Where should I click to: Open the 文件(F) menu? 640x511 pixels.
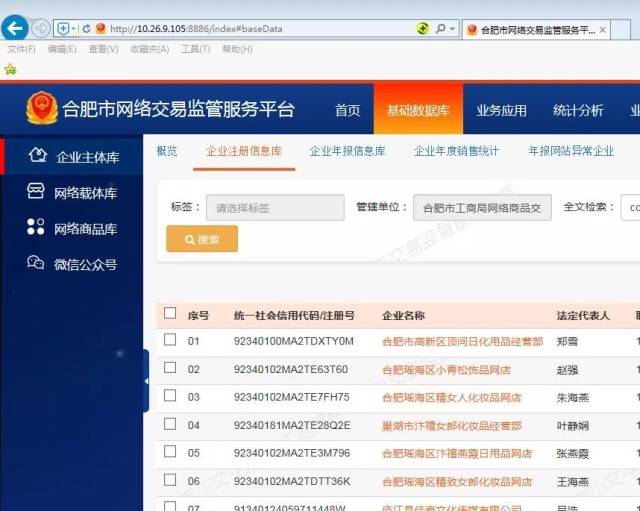click(21, 49)
